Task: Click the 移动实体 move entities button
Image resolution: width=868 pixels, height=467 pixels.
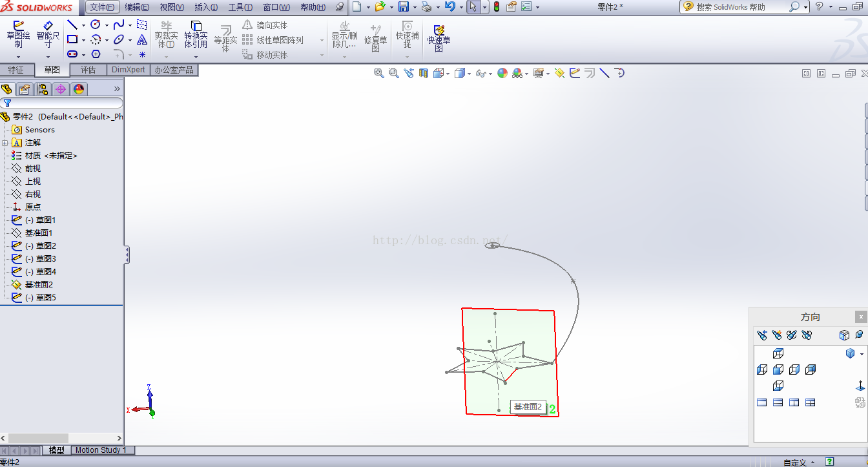Action: coord(265,55)
